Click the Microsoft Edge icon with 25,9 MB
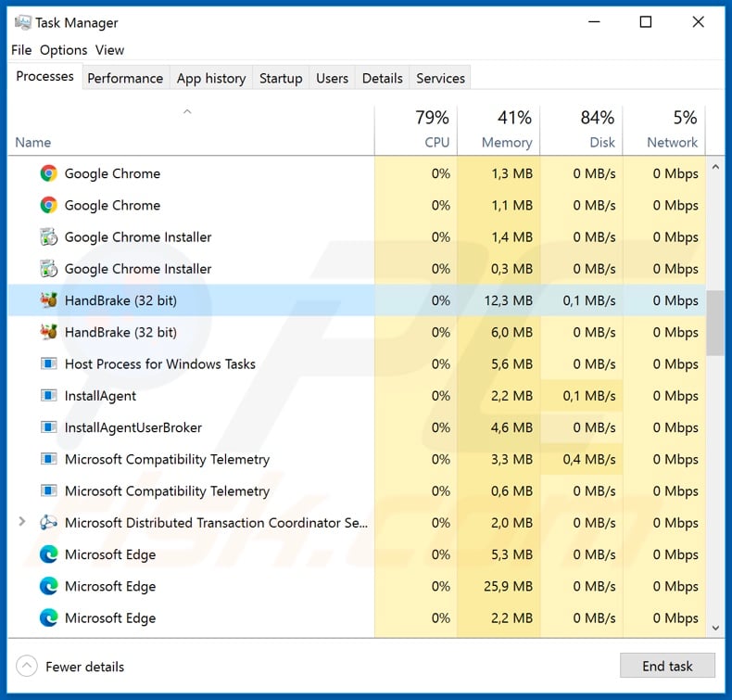The width and height of the screenshot is (732, 700). pyautogui.click(x=48, y=586)
